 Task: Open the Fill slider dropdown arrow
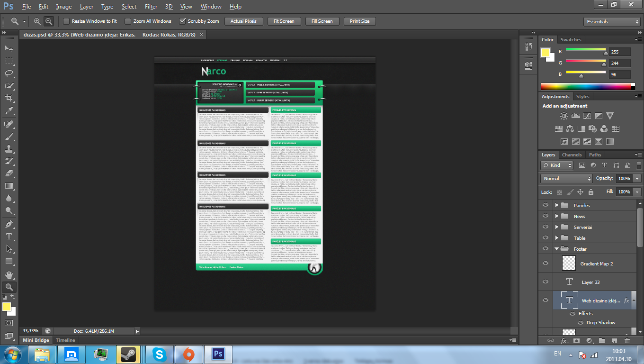637,192
